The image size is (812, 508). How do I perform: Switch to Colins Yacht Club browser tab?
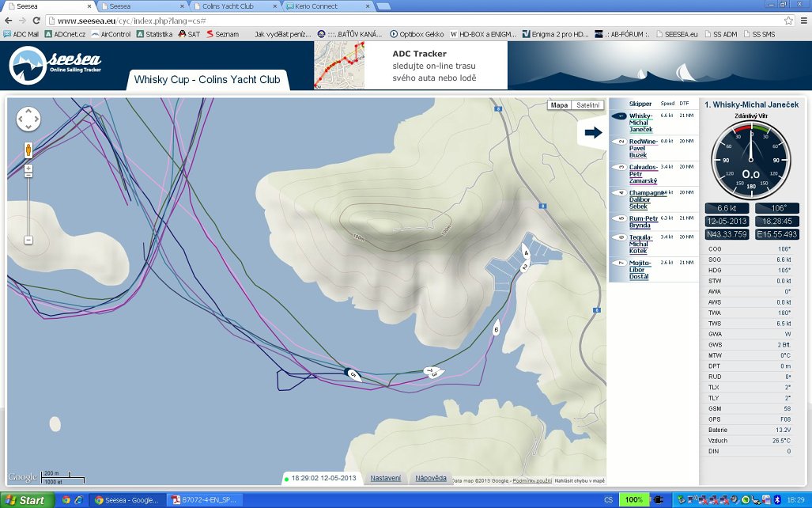pos(233,6)
